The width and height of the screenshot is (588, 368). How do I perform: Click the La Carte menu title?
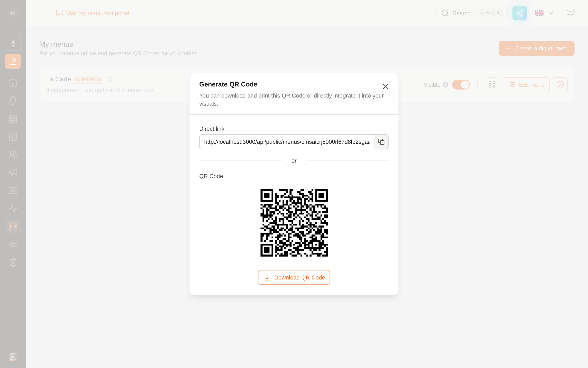pos(59,79)
